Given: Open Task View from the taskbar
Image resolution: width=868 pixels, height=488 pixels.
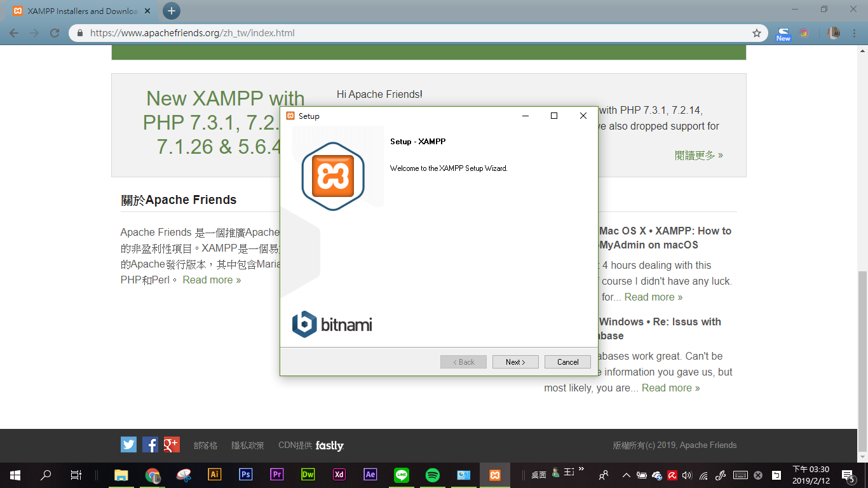Looking at the screenshot, I should 76,475.
